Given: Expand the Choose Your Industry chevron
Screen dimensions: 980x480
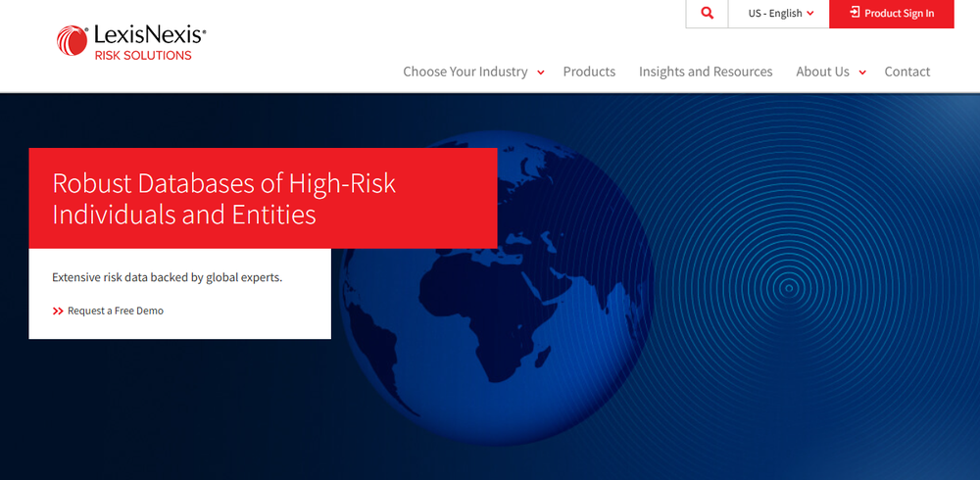Looking at the screenshot, I should (541, 72).
